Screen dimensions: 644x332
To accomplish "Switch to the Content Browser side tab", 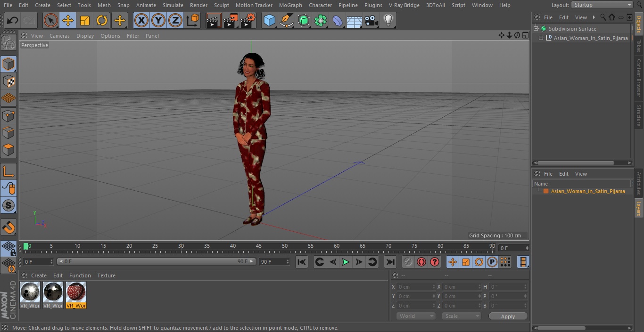I will click(x=639, y=78).
